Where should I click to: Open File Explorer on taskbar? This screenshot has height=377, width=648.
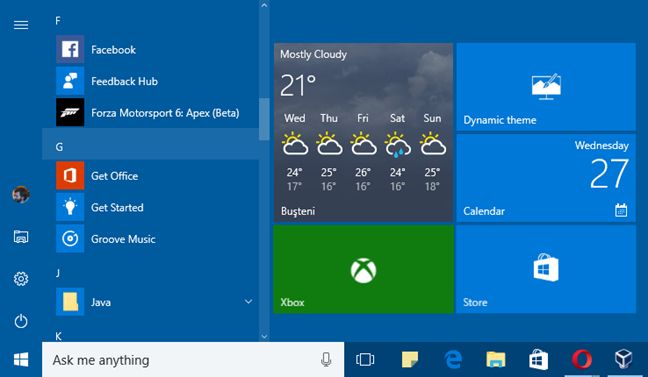496,360
